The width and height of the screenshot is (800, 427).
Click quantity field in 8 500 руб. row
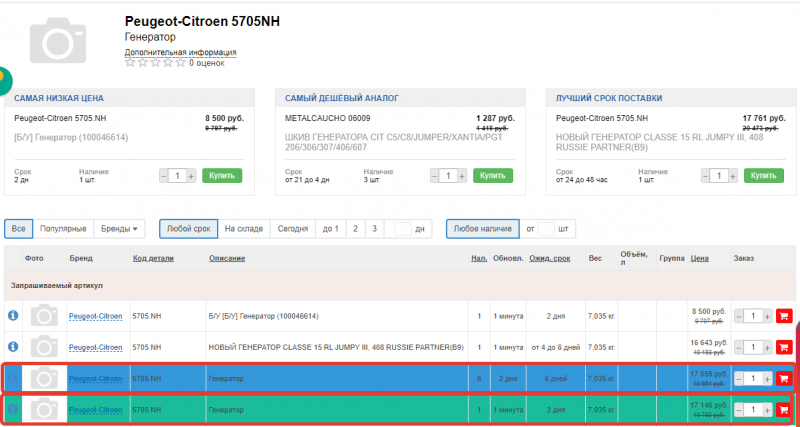(753, 316)
